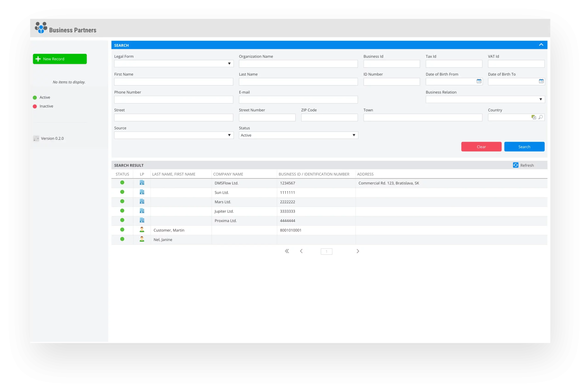The width and height of the screenshot is (588, 392).
Task: Click the Refresh icon in search results
Action: (x=515, y=165)
